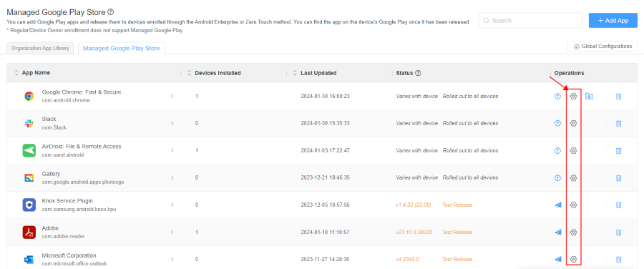
Task: Expand the Gallery row chevron
Action: tap(172, 178)
